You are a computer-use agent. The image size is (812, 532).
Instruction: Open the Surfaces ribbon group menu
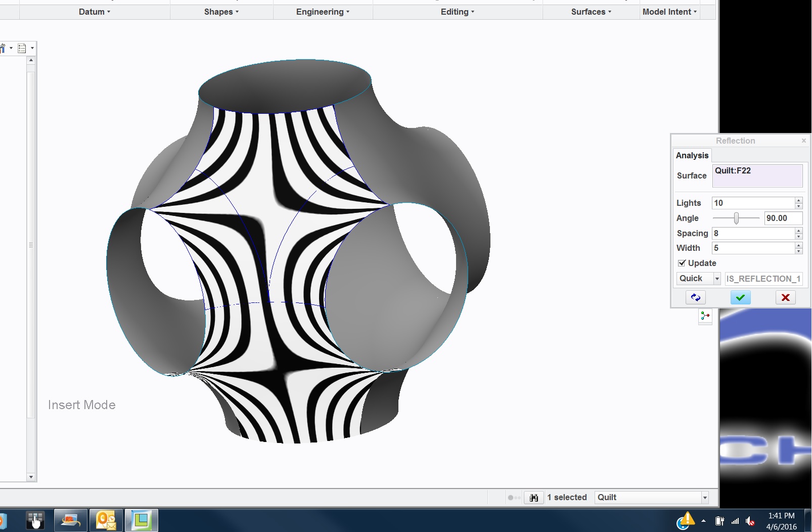click(x=591, y=12)
